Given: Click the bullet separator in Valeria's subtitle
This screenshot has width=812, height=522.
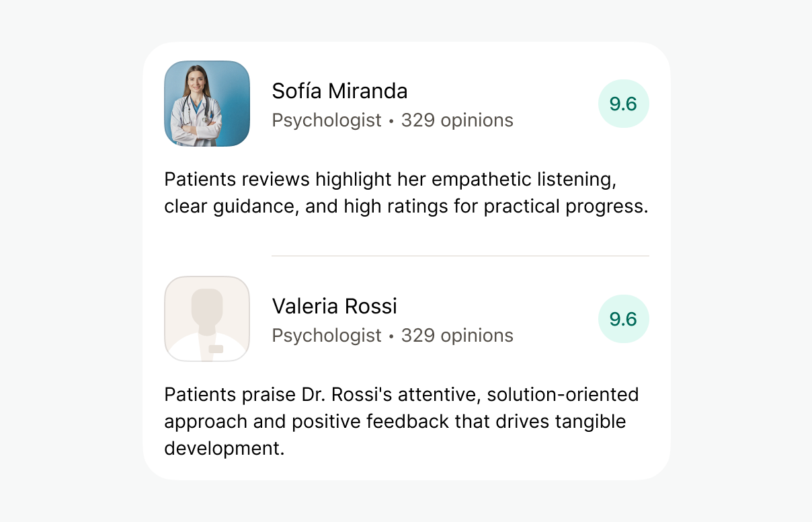Looking at the screenshot, I should coord(391,336).
